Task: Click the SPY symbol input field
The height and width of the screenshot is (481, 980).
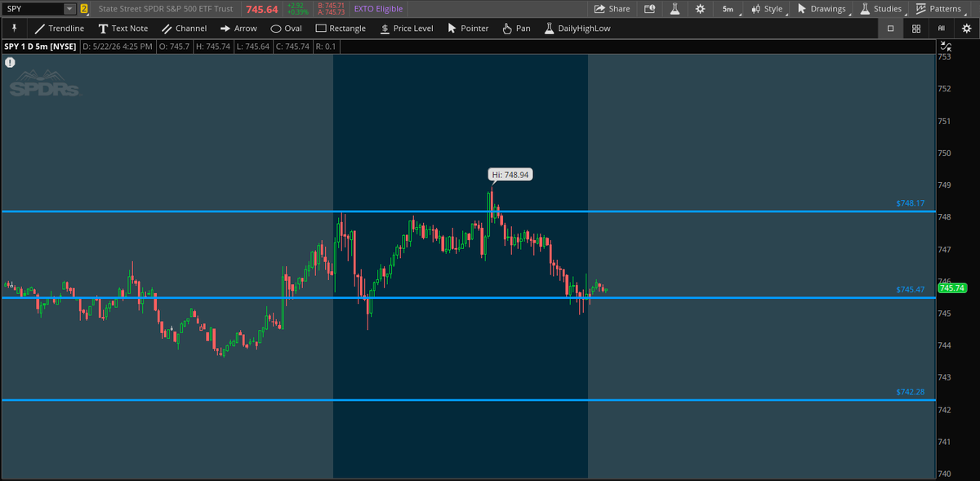Action: 33,9
